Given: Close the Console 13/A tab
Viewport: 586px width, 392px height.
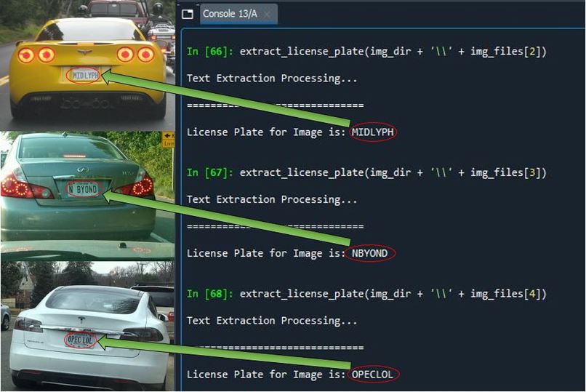Looking at the screenshot, I should 268,15.
